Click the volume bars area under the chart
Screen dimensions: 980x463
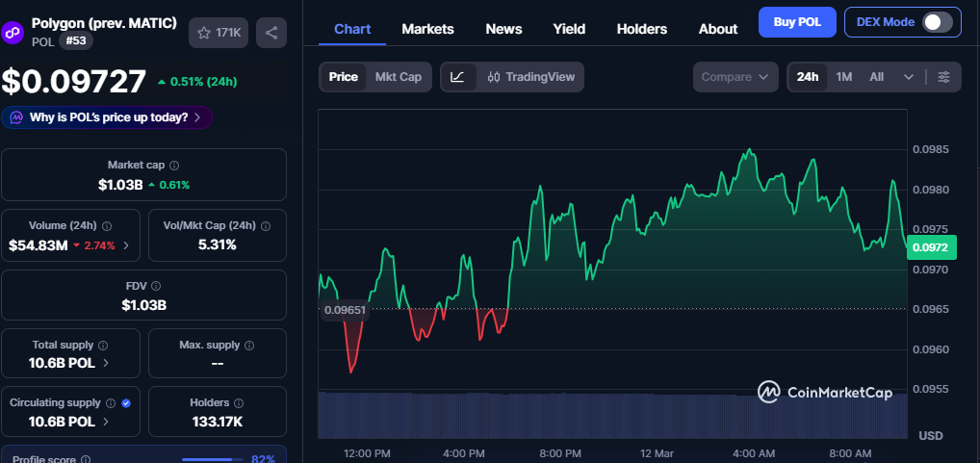pos(612,416)
